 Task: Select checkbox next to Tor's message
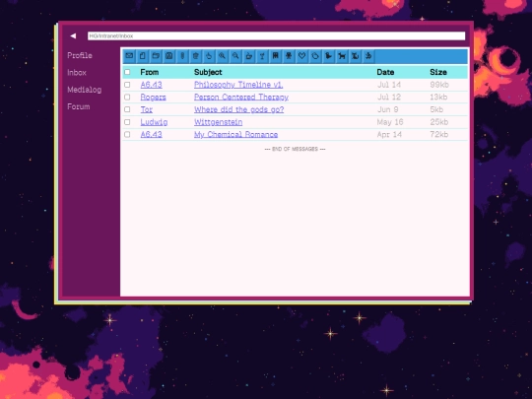(127, 109)
